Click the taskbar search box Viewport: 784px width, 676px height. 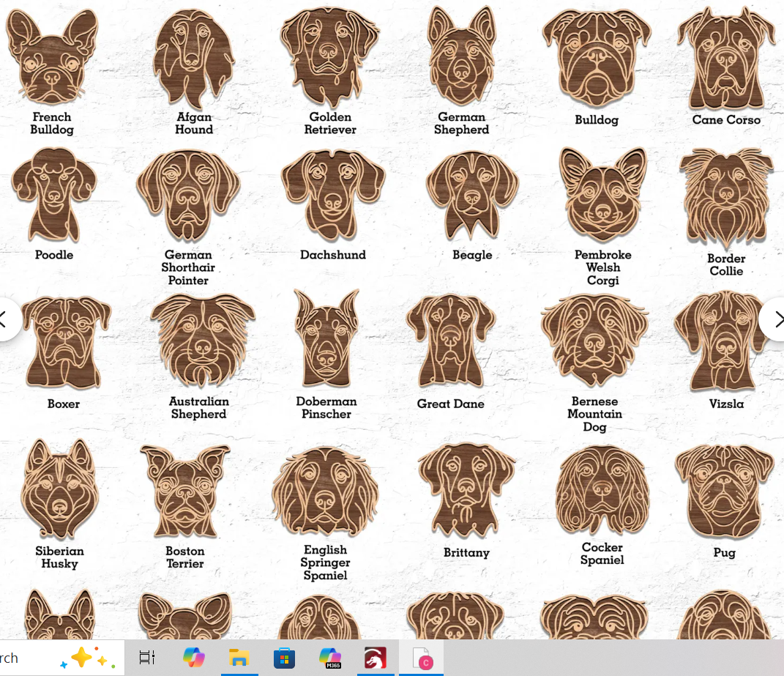29,658
